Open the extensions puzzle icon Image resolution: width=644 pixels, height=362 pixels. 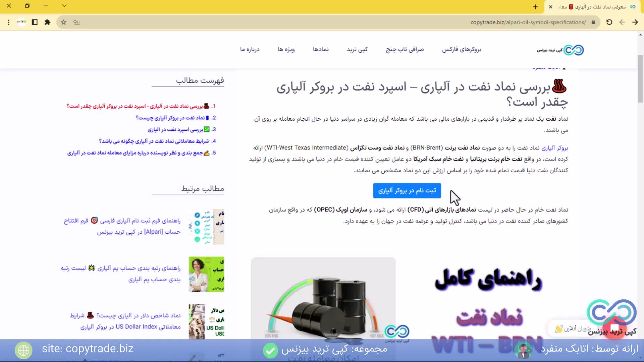[47, 22]
